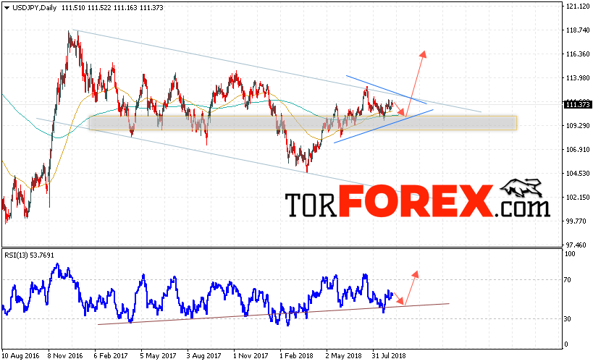Click the 6 Feb 2017 date label

[x=111, y=356]
